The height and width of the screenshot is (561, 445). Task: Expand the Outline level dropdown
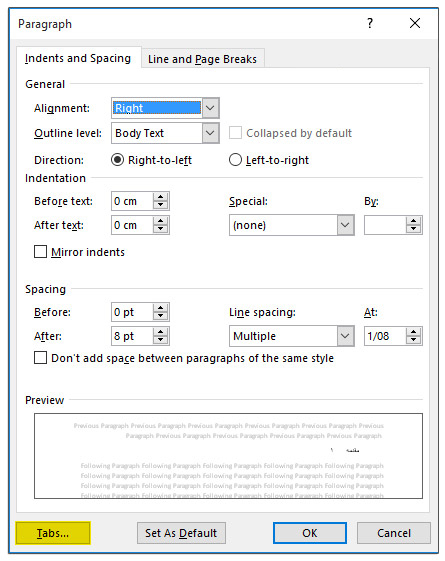pos(210,133)
